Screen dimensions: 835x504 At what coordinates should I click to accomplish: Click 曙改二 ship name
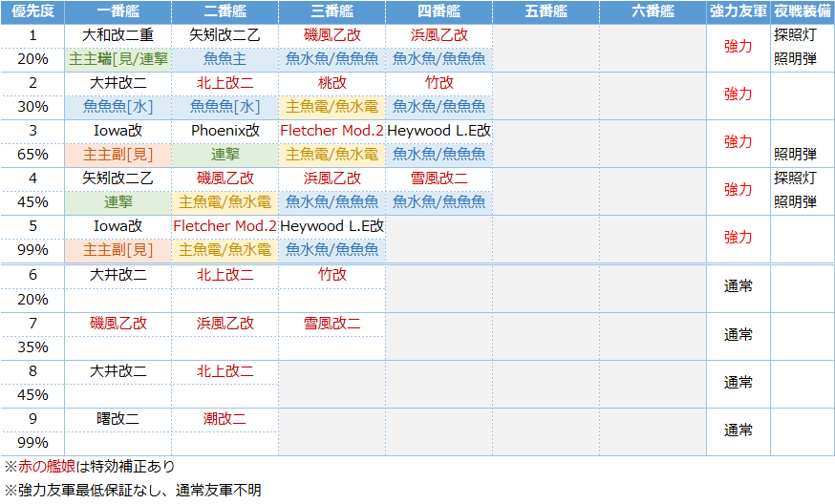click(118, 419)
